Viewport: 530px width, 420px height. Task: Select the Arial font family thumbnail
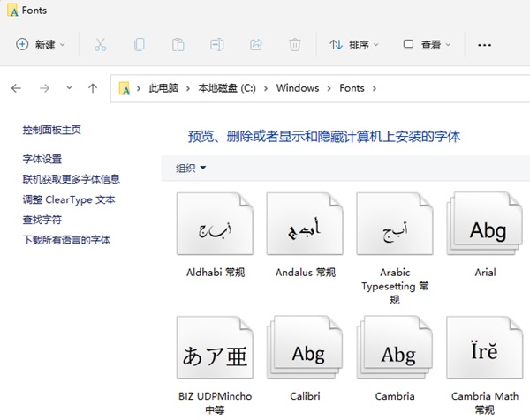[485, 224]
